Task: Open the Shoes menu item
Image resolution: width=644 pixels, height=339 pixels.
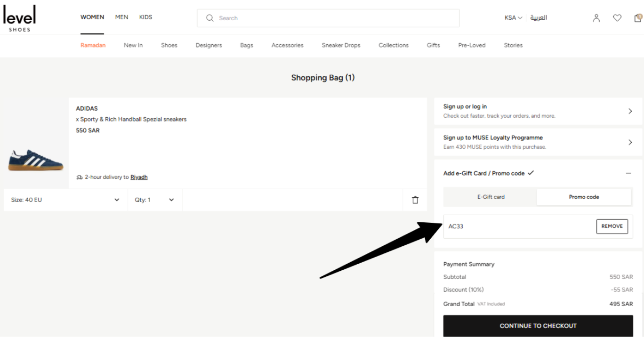Action: point(169,45)
